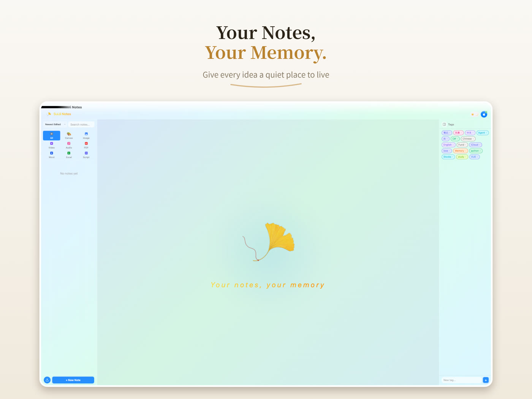Collapse the Tags side panel icon

(x=444, y=124)
